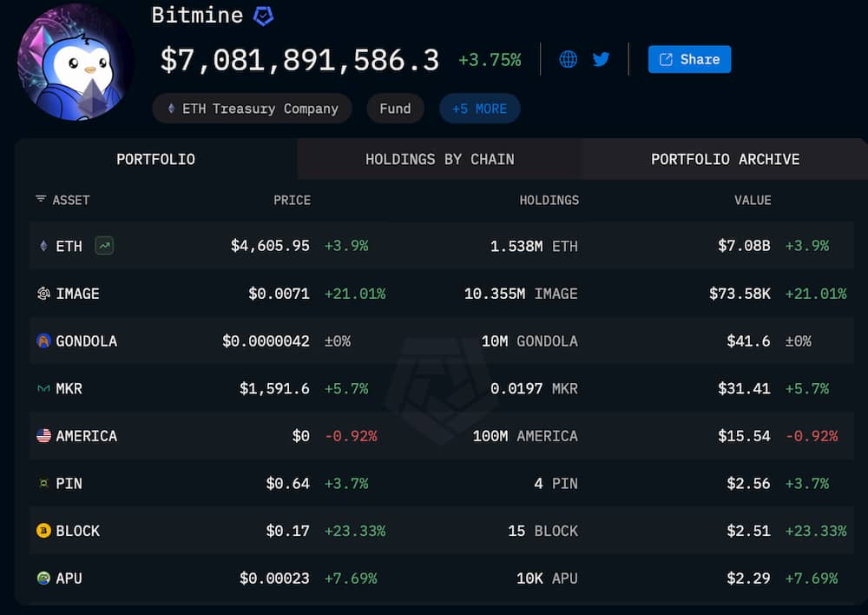The height and width of the screenshot is (615, 868).
Task: Select the ETH Treasury Company tag
Action: 252,109
